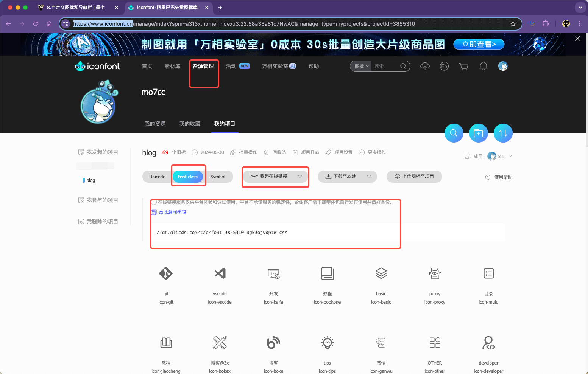Open 项目设置 project settings

click(x=339, y=152)
